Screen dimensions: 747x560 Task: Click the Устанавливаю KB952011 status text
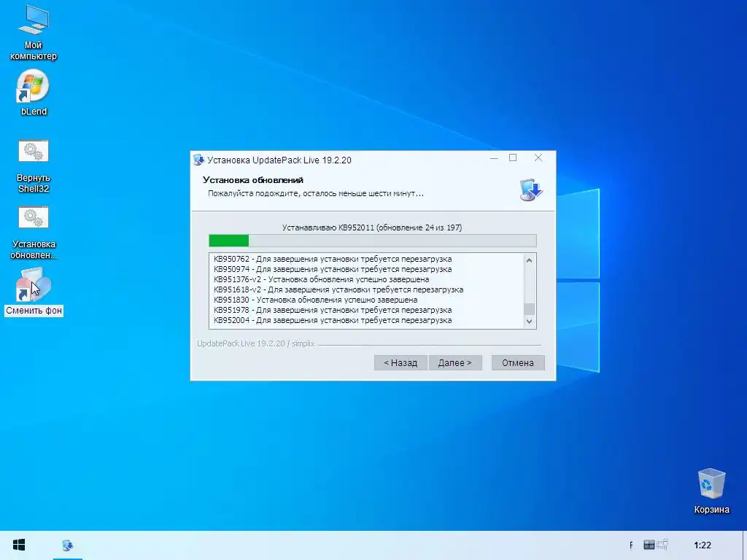[372, 227]
